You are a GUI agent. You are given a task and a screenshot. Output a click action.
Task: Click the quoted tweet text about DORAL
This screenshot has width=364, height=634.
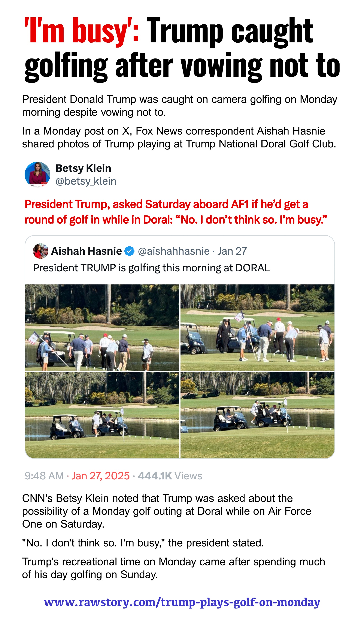[152, 268]
